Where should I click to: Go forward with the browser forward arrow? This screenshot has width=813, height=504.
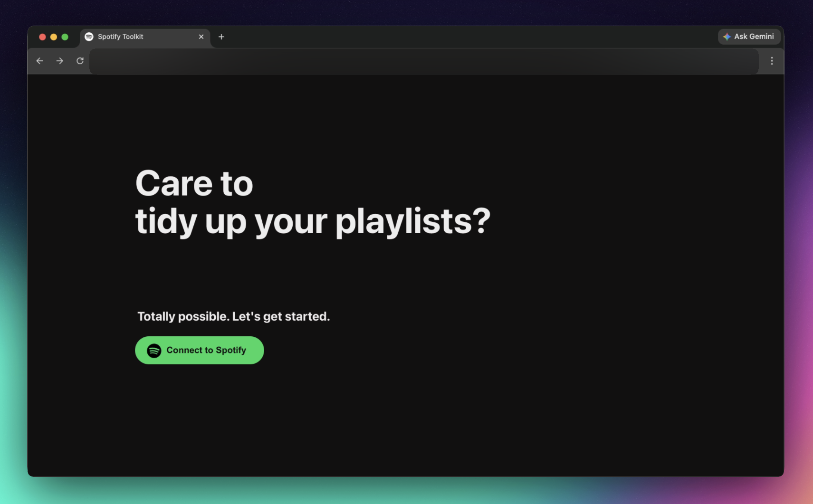[60, 61]
